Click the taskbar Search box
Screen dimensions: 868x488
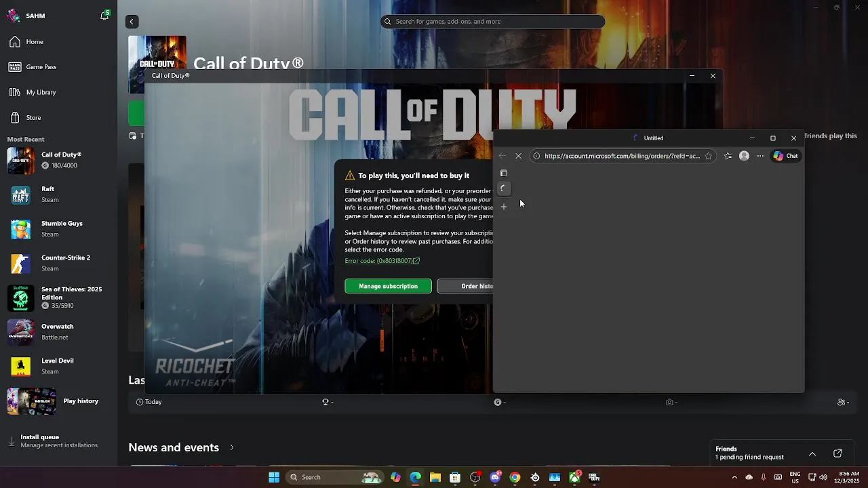[336, 477]
